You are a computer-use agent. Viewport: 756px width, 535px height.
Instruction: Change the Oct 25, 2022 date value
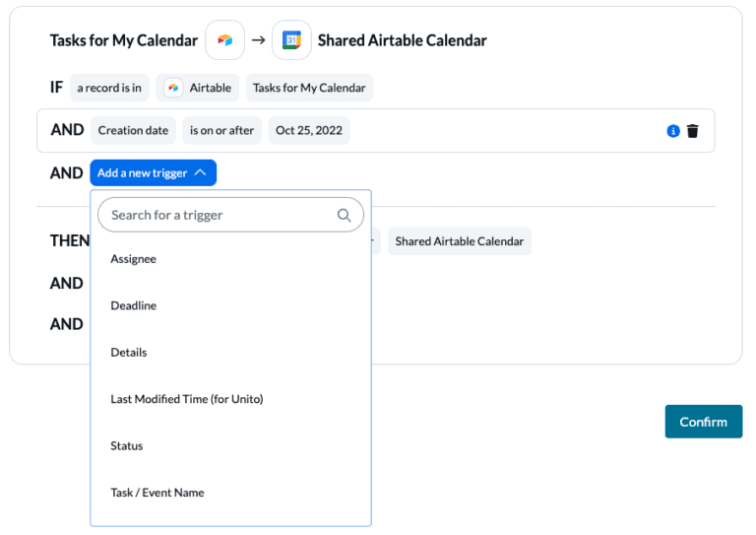coord(308,130)
